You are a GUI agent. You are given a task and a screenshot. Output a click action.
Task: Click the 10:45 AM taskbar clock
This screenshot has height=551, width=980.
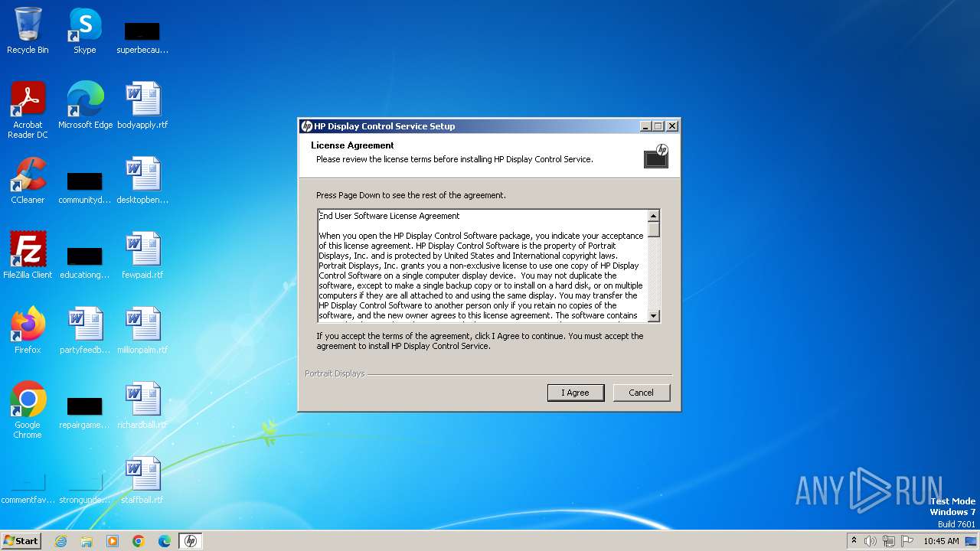(941, 541)
